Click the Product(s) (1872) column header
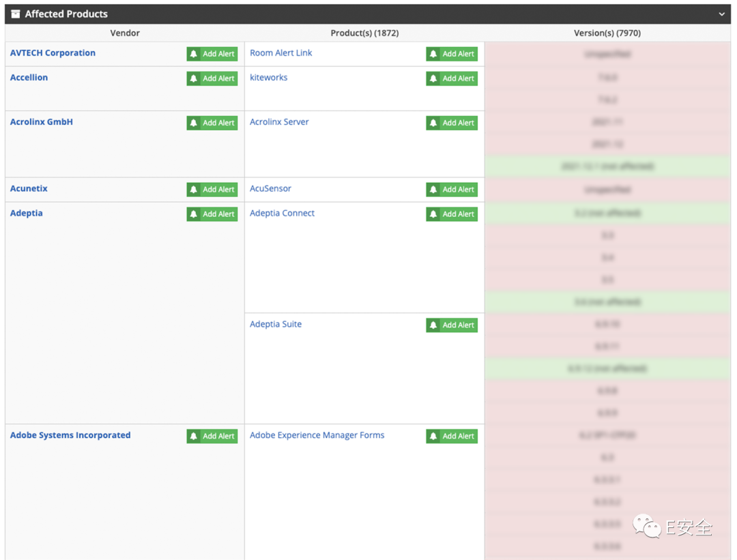737x560 pixels. pos(364,33)
